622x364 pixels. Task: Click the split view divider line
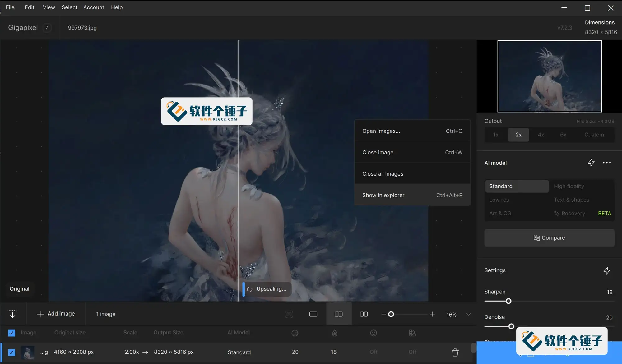[239, 170]
